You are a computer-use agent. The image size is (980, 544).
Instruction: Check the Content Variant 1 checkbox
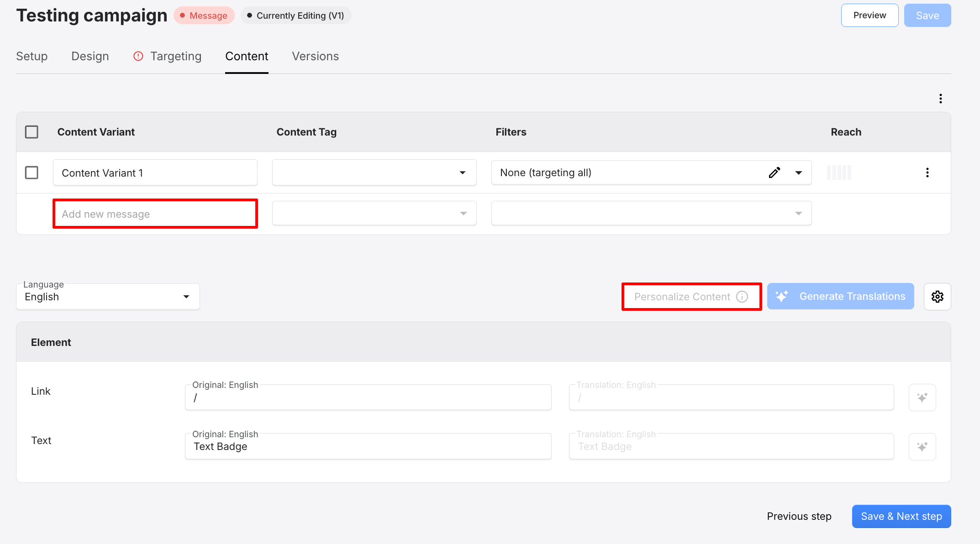[x=32, y=173]
